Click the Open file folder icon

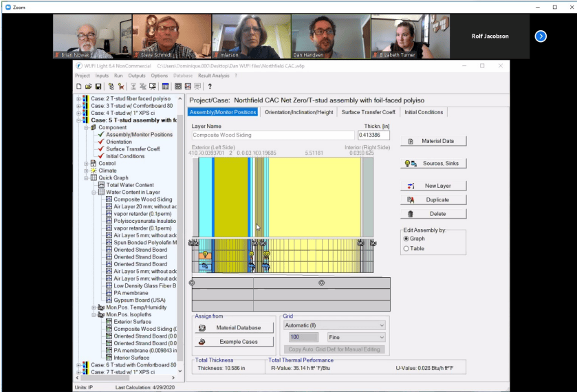(x=88, y=86)
